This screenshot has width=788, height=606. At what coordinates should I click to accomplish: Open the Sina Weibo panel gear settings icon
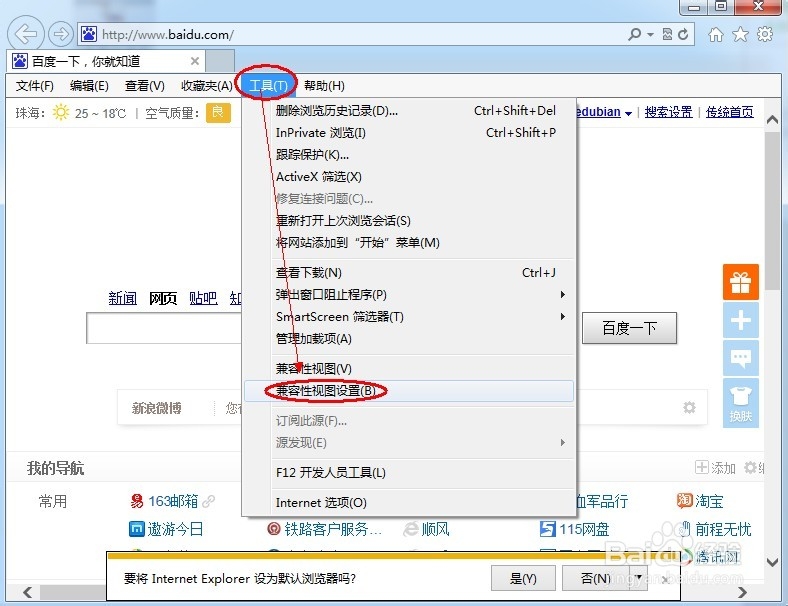tap(690, 408)
